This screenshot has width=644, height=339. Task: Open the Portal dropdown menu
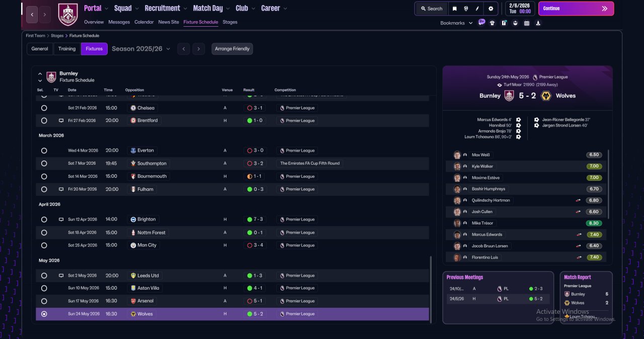[96, 8]
